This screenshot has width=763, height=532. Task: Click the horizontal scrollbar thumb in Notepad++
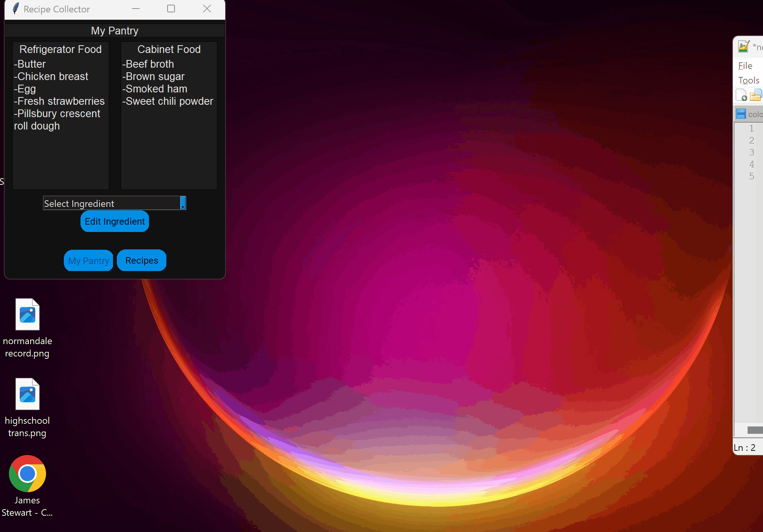point(755,430)
